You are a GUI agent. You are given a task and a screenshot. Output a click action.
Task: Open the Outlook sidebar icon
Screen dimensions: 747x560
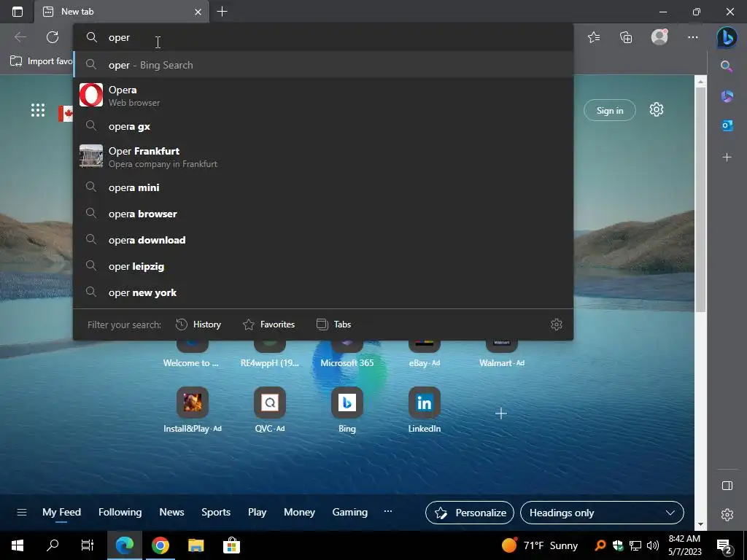(x=727, y=125)
